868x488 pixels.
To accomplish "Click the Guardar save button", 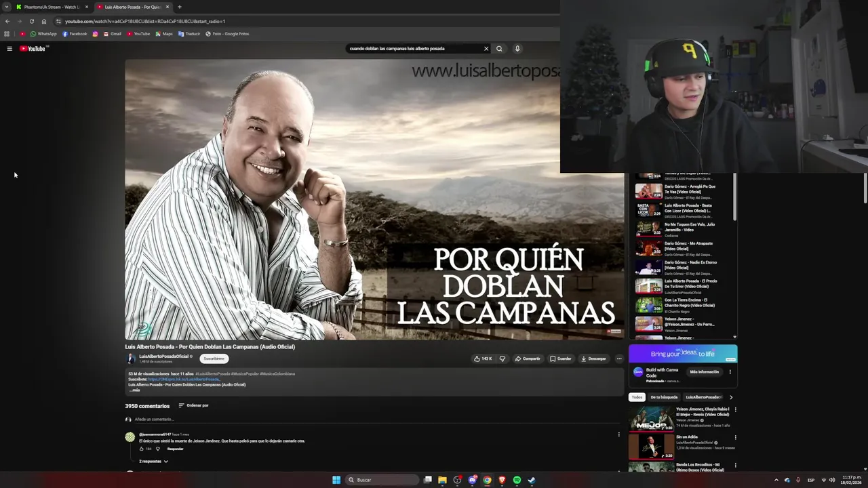I will tap(561, 359).
